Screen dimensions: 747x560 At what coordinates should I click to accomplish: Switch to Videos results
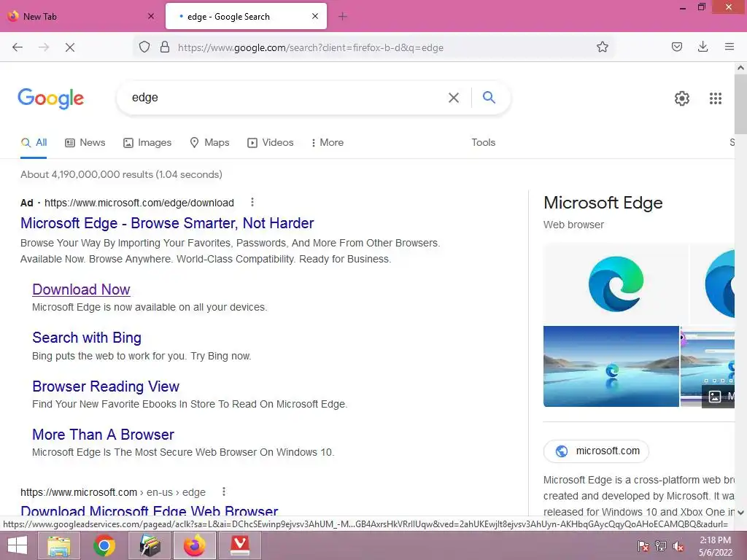point(270,142)
